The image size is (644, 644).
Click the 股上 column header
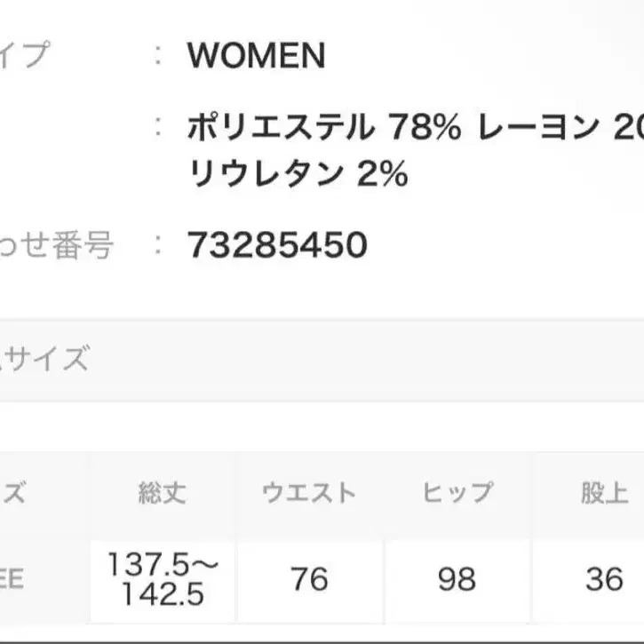[x=604, y=494]
